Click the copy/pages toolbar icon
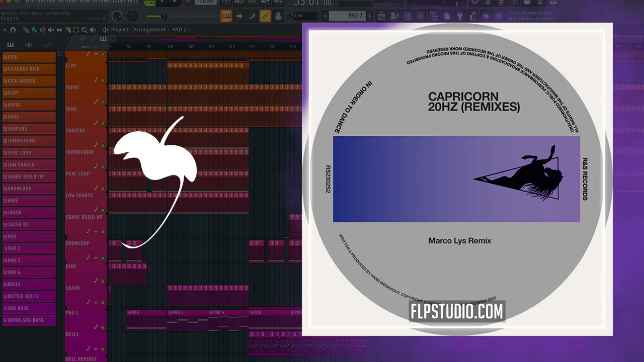Image resolution: width=644 pixels, height=362 pixels. click(447, 17)
